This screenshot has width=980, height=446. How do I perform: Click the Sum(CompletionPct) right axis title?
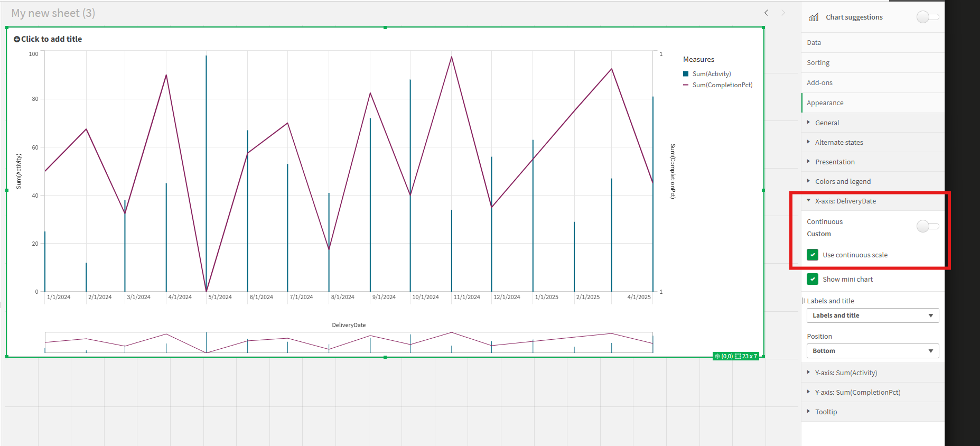point(673,171)
